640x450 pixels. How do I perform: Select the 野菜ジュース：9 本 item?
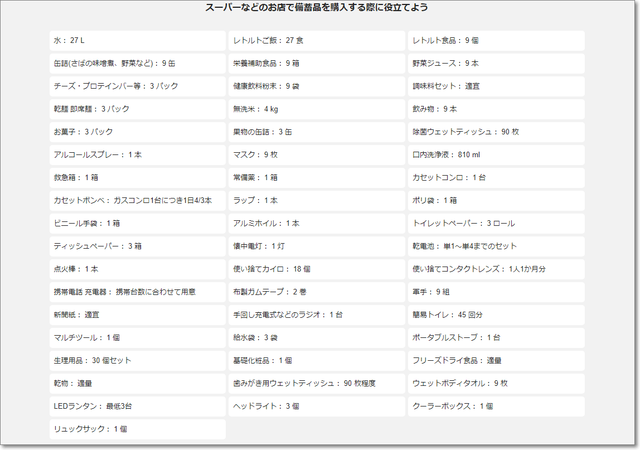(x=496, y=63)
